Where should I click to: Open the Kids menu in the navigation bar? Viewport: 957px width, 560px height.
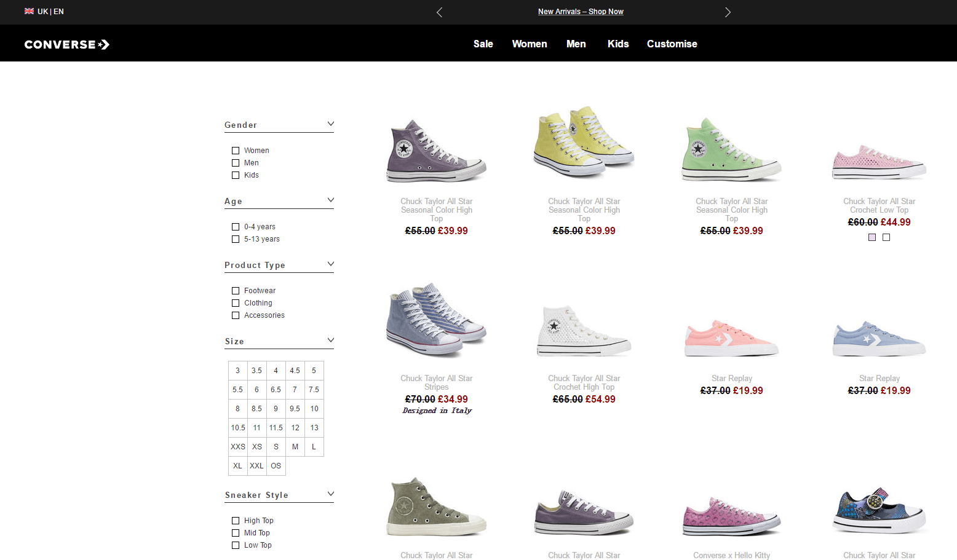(x=618, y=44)
